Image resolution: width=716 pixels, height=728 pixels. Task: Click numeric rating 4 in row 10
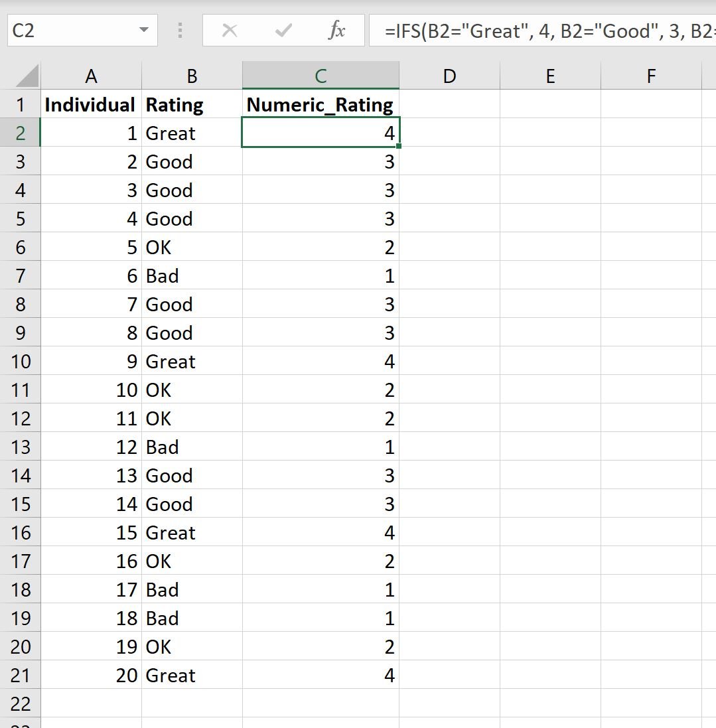[321, 361]
